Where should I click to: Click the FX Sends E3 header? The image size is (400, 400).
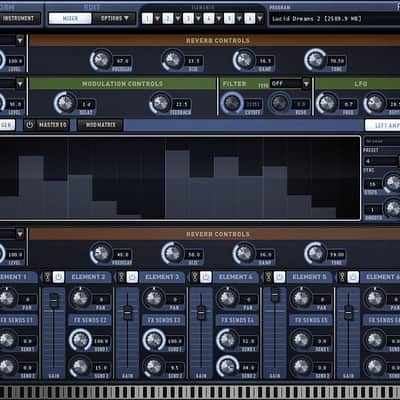coord(164,320)
